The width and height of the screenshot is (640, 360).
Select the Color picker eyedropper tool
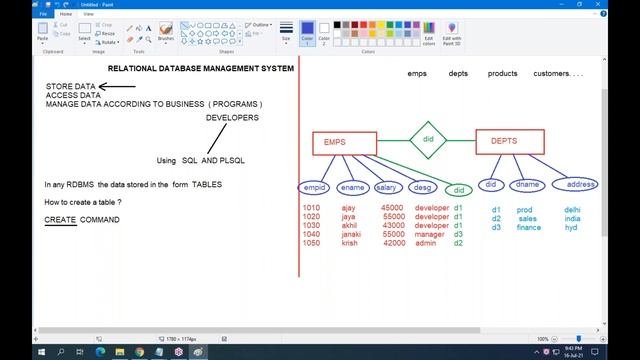(x=139, y=39)
